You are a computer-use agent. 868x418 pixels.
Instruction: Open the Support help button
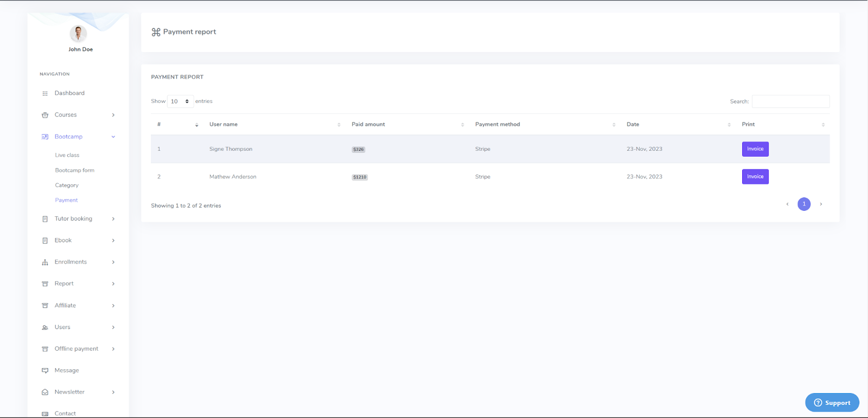tap(832, 403)
